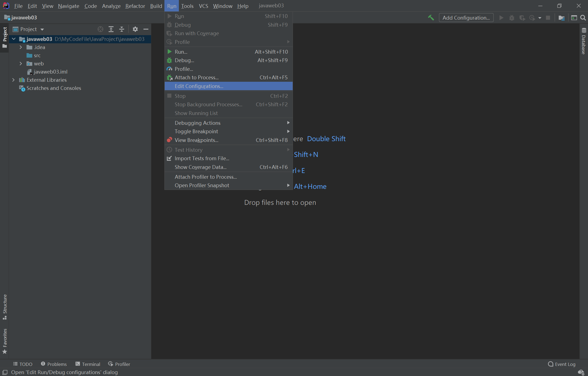Select View Breakpoints... from the Run menu
This screenshot has height=376, width=588.
tap(196, 140)
